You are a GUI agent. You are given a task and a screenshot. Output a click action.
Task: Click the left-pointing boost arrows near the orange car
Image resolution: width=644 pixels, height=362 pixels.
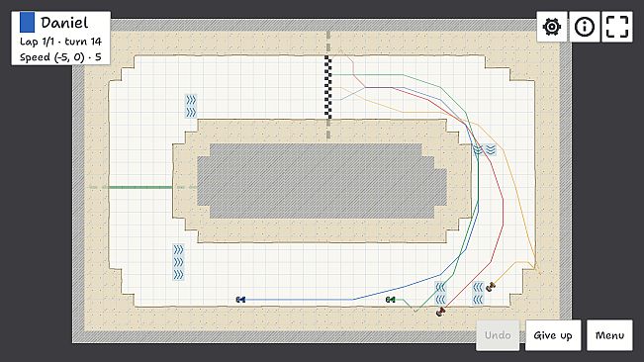point(478,293)
